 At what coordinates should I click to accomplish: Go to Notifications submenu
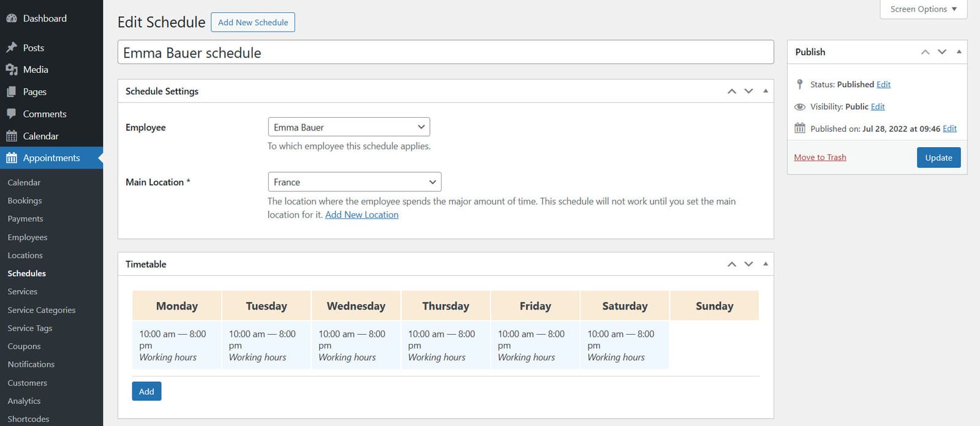pyautogui.click(x=31, y=364)
